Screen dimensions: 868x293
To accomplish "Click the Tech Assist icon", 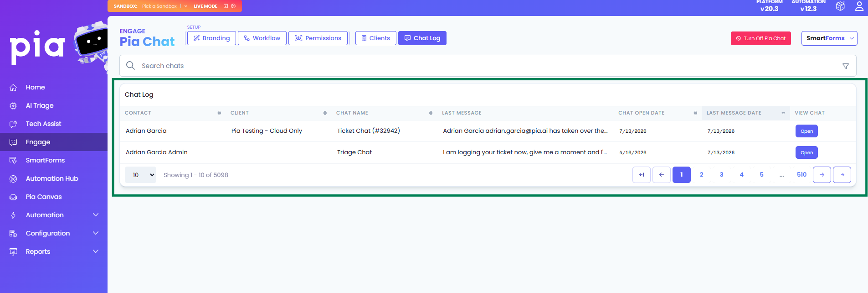I will pos(13,124).
